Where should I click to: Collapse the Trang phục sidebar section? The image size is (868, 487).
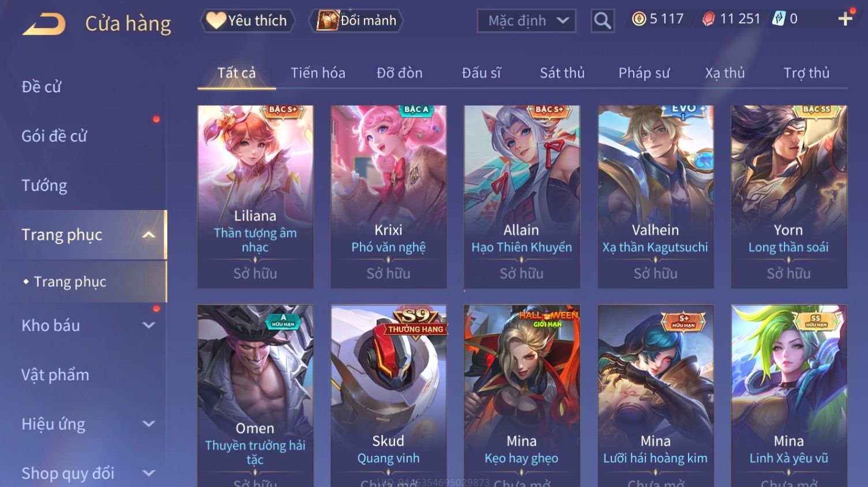148,235
